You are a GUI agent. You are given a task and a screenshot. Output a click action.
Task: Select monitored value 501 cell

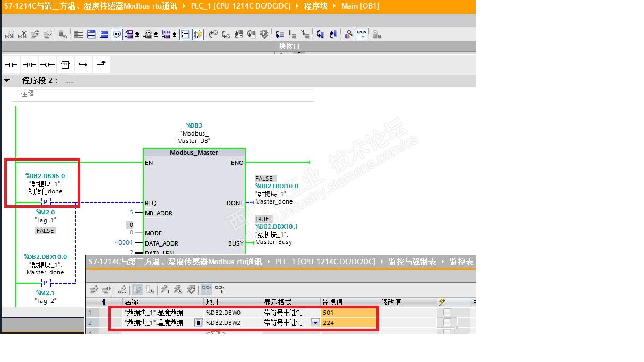[x=349, y=313]
